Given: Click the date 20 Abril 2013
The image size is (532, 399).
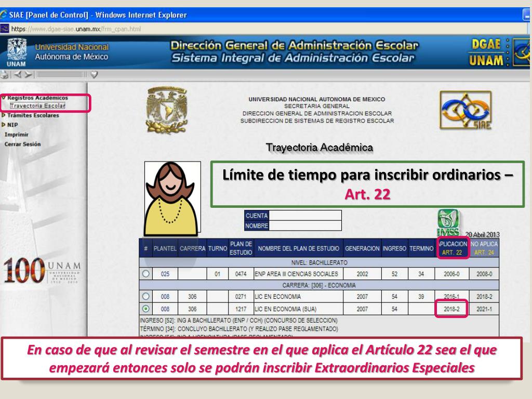Looking at the screenshot, I should [482, 234].
